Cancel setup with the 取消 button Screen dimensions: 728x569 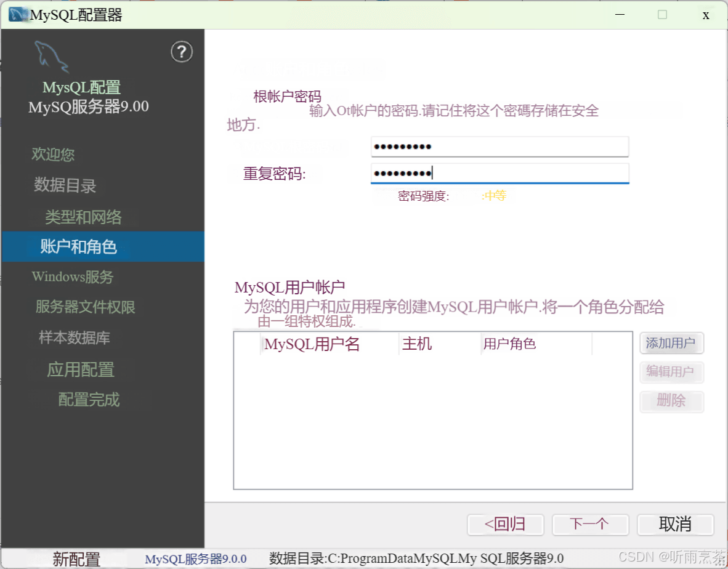click(675, 525)
